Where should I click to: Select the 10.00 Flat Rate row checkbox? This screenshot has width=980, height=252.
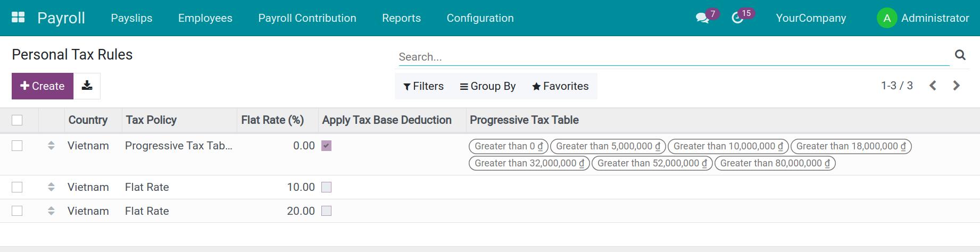tap(17, 187)
